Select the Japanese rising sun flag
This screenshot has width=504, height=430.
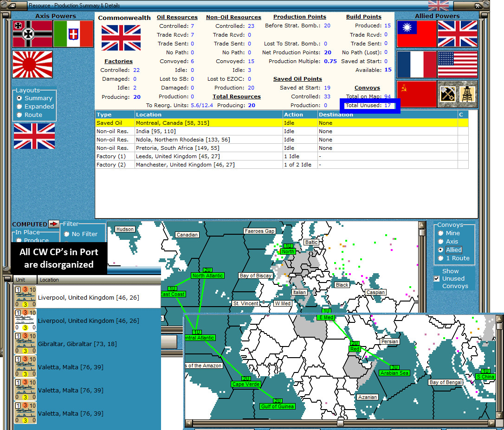32,64
